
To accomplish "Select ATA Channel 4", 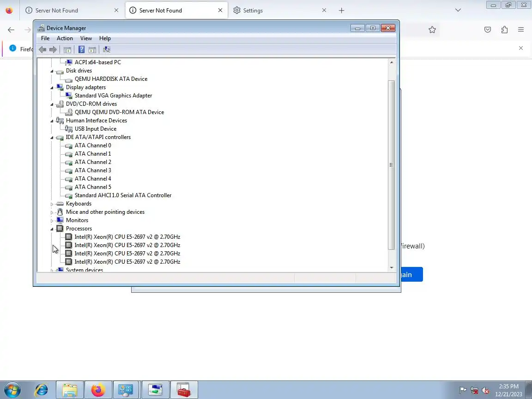I will coord(93,178).
